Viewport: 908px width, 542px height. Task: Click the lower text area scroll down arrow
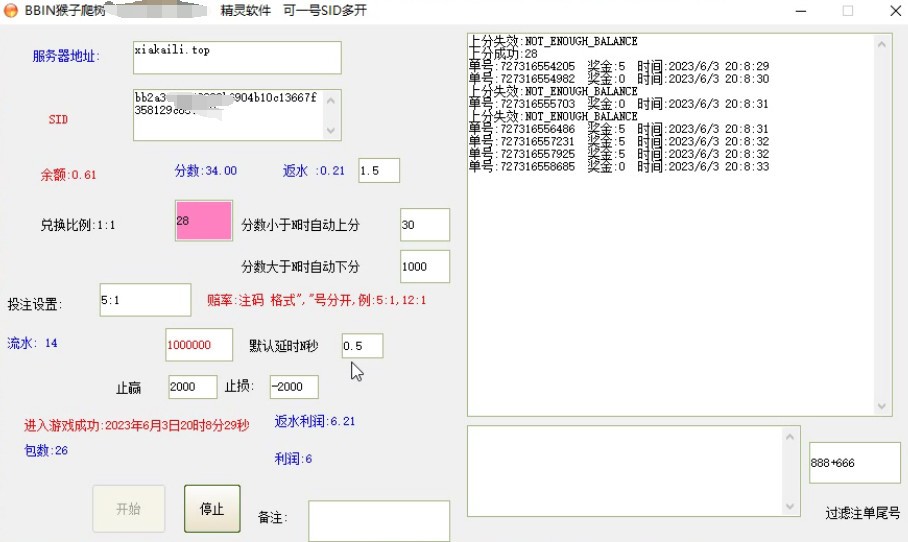point(790,507)
